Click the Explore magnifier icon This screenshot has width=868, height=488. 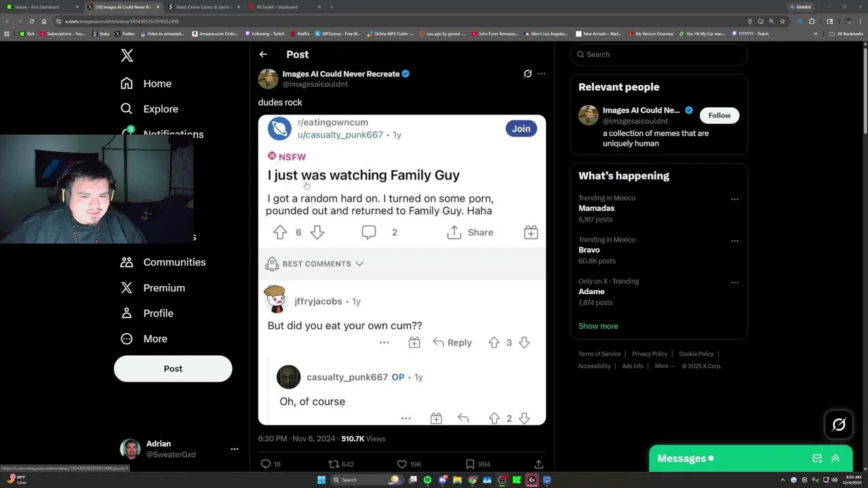point(127,108)
